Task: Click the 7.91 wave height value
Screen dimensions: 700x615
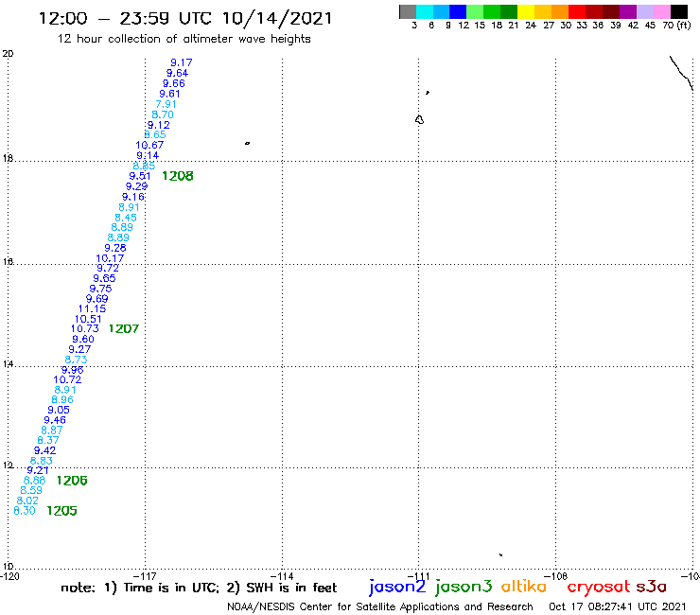Action: point(166,104)
